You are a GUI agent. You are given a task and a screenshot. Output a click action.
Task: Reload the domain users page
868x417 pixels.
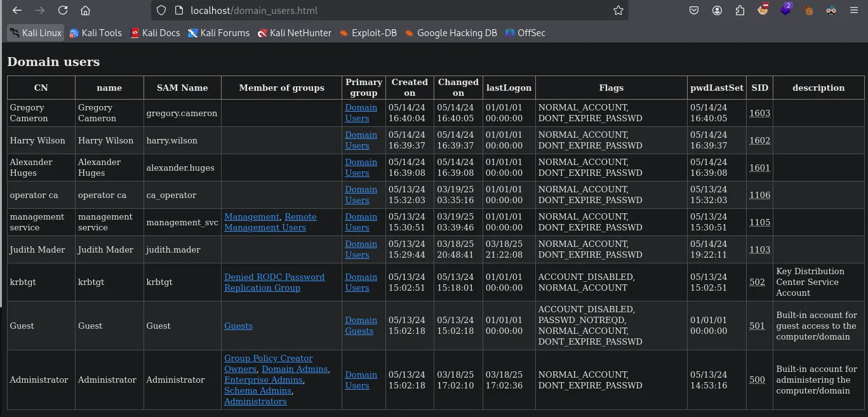62,10
